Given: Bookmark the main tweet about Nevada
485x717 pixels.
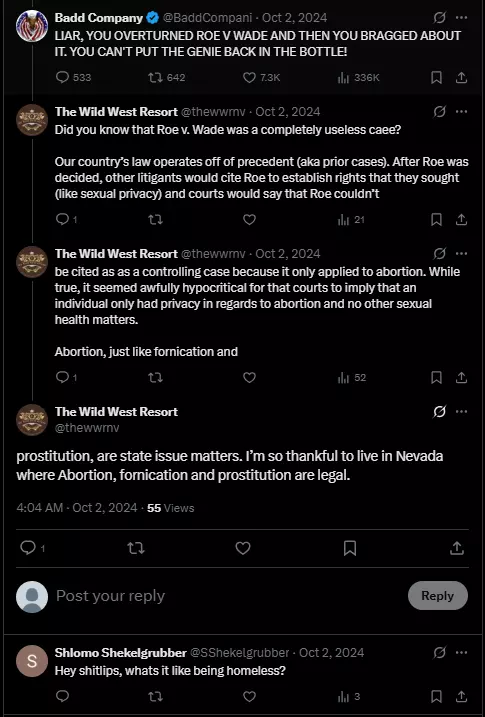Looking at the screenshot, I should click(x=350, y=548).
